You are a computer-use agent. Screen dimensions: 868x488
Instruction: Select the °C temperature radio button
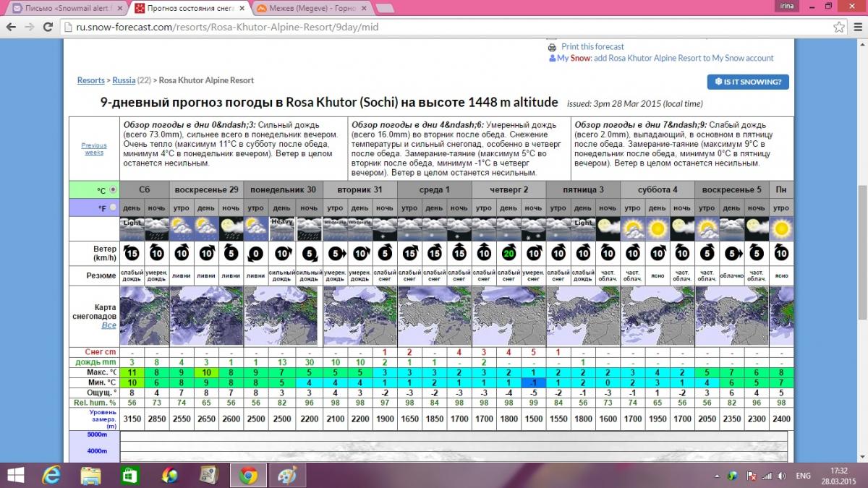click(x=111, y=190)
